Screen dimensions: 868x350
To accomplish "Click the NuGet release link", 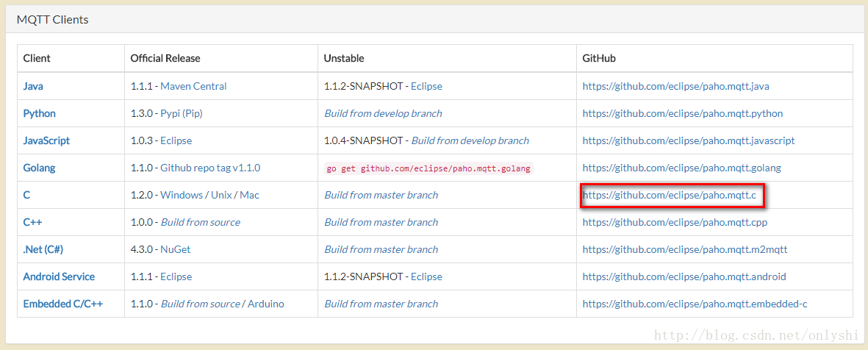I will (176, 249).
